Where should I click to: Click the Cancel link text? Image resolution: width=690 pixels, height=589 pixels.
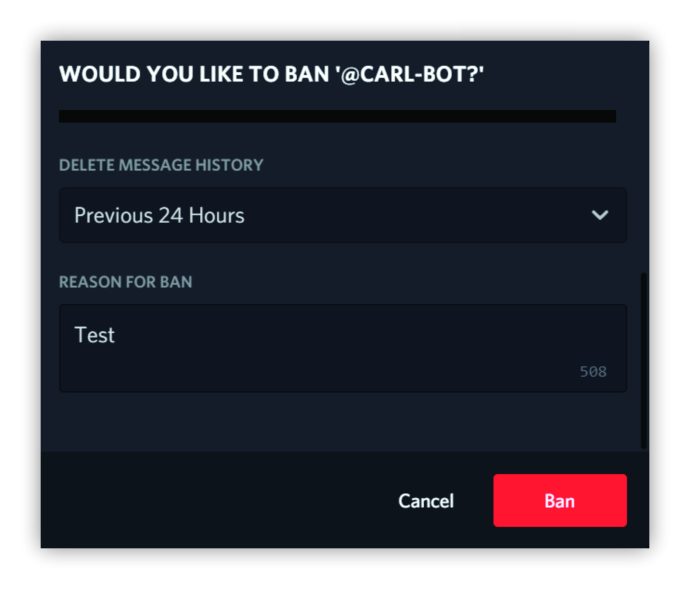click(426, 501)
